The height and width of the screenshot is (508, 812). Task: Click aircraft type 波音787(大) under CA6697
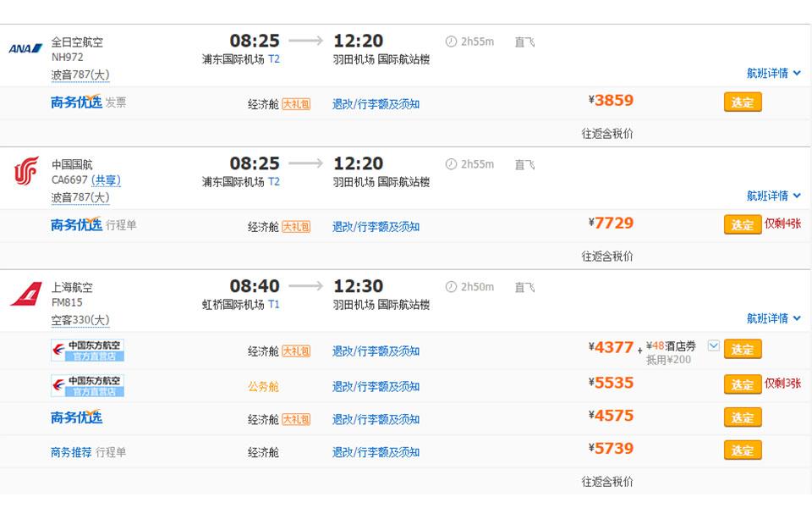point(80,197)
